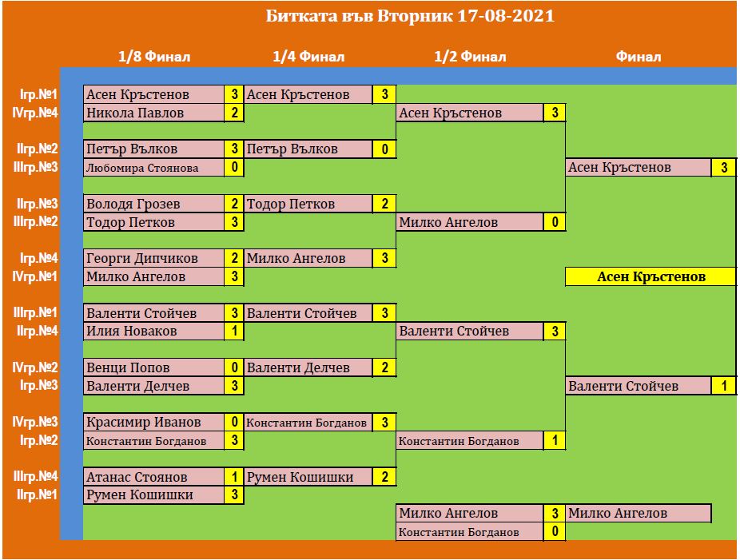The image size is (740, 560).
Task: Click Милко Ангелов's semifinal score of 0
Action: coord(555,223)
